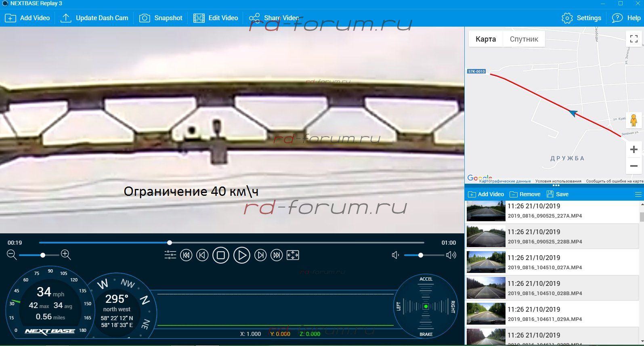Viewport: 644px width, 346px height.
Task: Step back one frame
Action: click(x=202, y=255)
